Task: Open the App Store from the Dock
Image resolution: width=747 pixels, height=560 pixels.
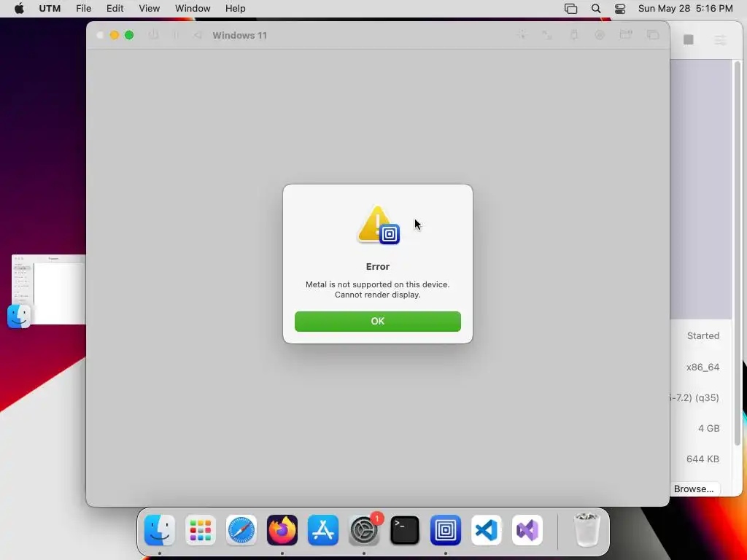Action: click(x=323, y=530)
